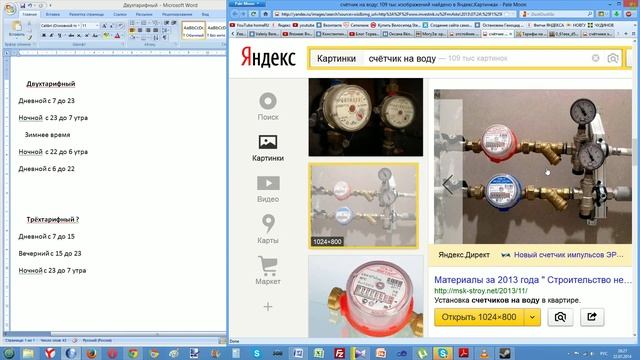The image size is (640, 360).
Task: Click the share image button
Action: 592,317
